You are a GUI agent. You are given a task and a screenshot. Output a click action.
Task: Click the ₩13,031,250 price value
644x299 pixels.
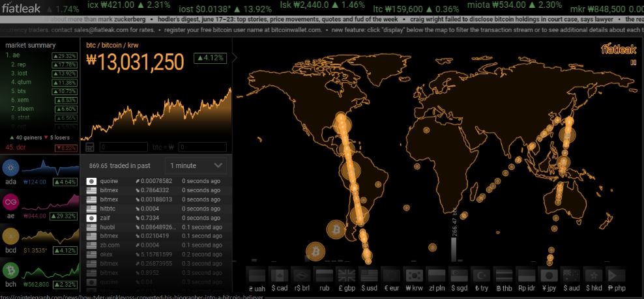tap(136, 63)
